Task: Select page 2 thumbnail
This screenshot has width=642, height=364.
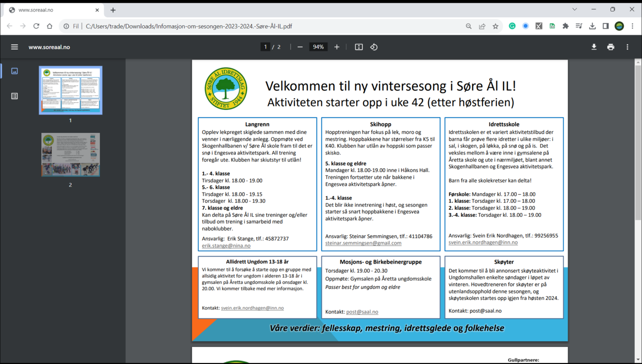Action: click(71, 154)
